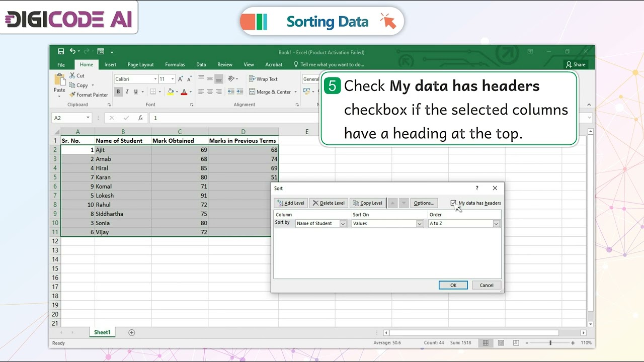Click Tell me what you want to do box
644x362 pixels.
pyautogui.click(x=329, y=64)
